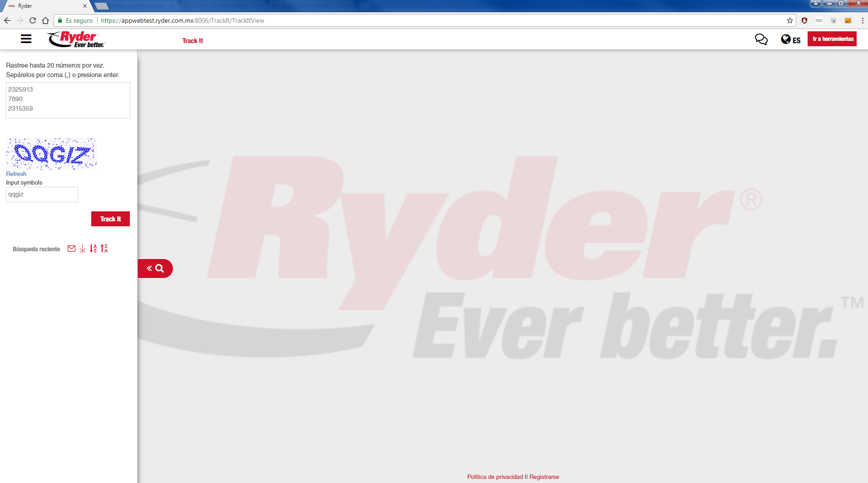Viewport: 868px width, 483px height.
Task: Go to the browser home page
Action: (45, 20)
